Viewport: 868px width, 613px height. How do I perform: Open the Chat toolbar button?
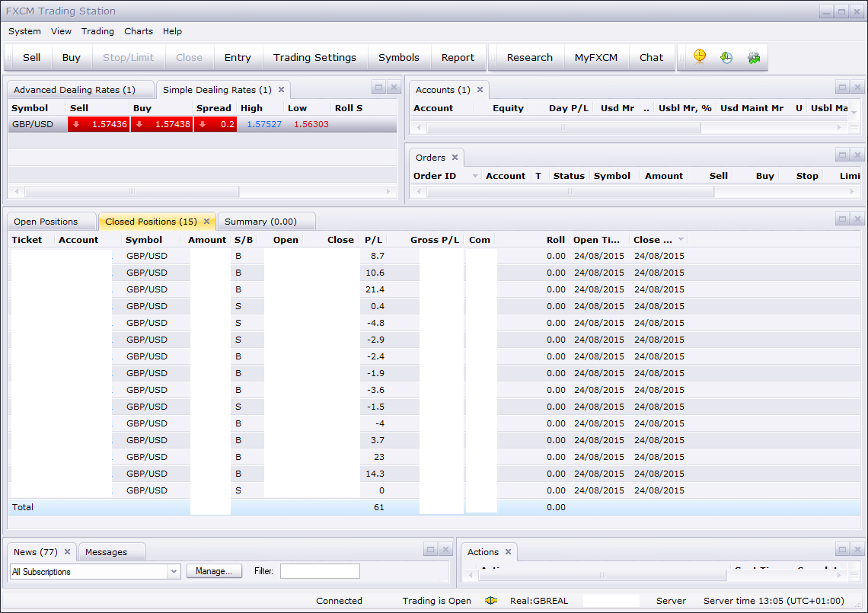coord(651,58)
